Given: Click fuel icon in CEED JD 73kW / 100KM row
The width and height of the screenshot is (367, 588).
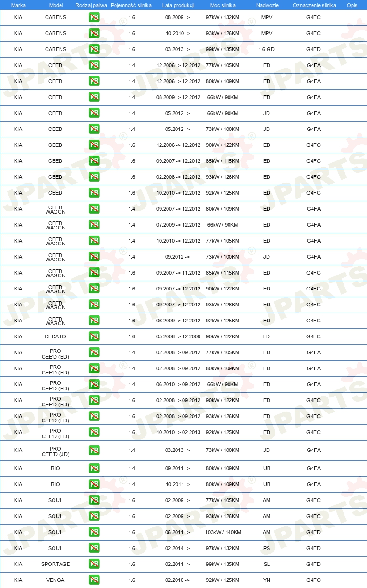Looking at the screenshot, I should coord(94,129).
